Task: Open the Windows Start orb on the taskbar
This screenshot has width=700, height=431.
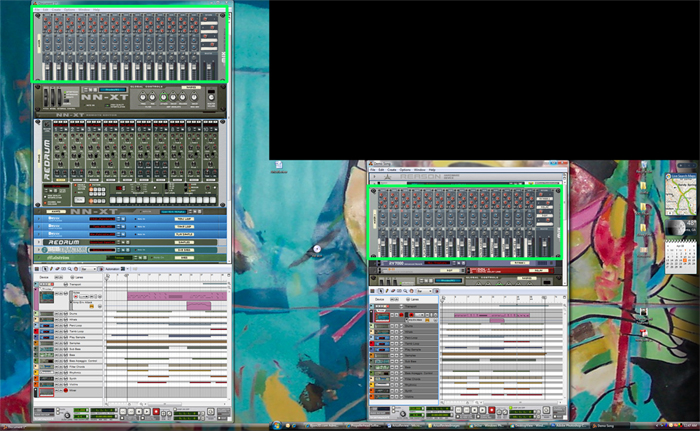Action: 276,426
